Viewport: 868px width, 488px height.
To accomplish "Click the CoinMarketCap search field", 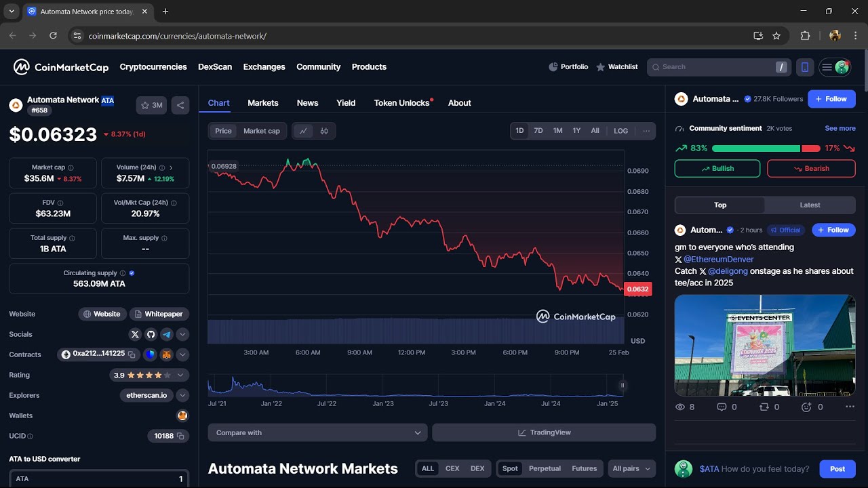I will [x=719, y=67].
